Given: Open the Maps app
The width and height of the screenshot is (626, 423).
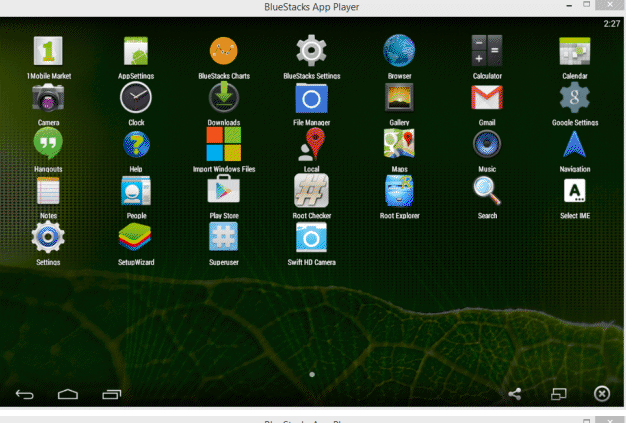Looking at the screenshot, I should point(399,144).
